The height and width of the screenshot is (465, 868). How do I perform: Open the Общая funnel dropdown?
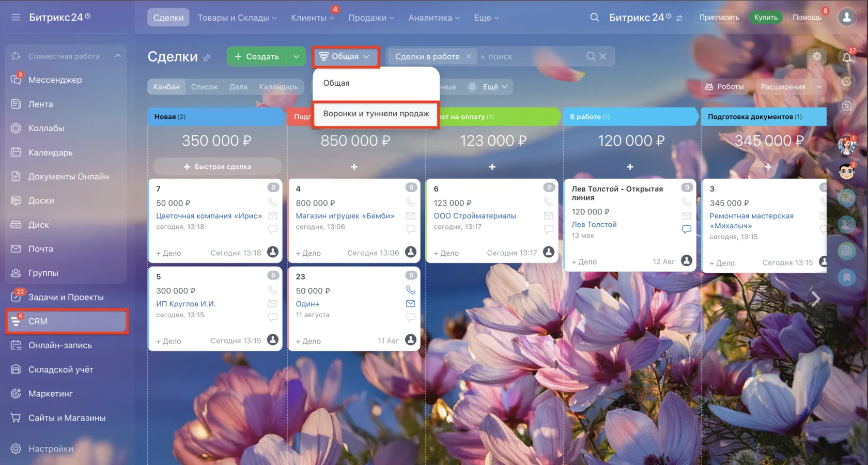point(345,56)
